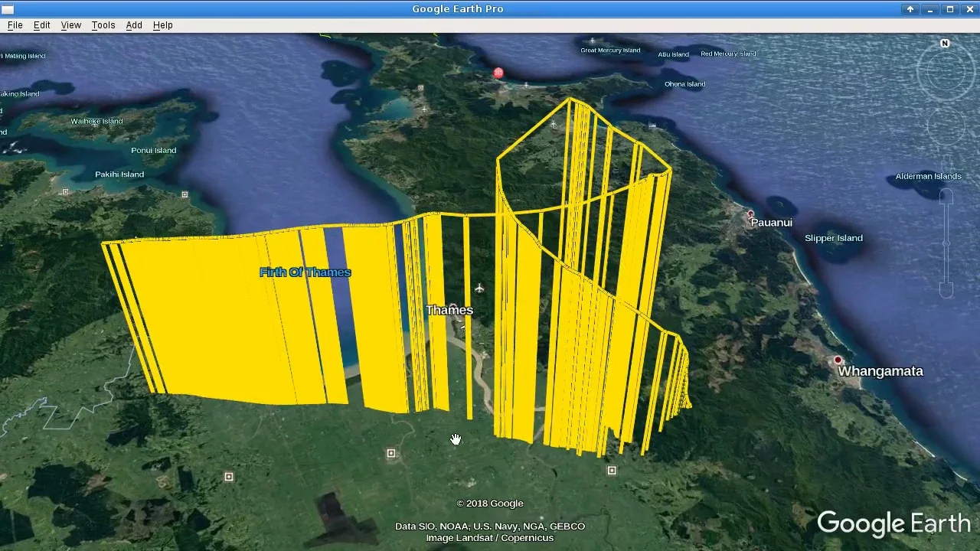Click the window menu icon in title bar
The height and width of the screenshot is (551, 980).
[x=8, y=9]
